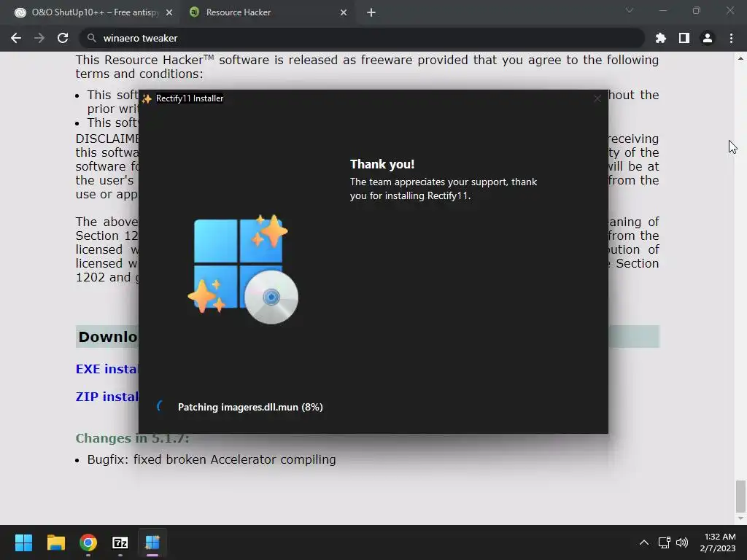
Task: Click the Rectify11 Installer title icon
Action: click(147, 98)
